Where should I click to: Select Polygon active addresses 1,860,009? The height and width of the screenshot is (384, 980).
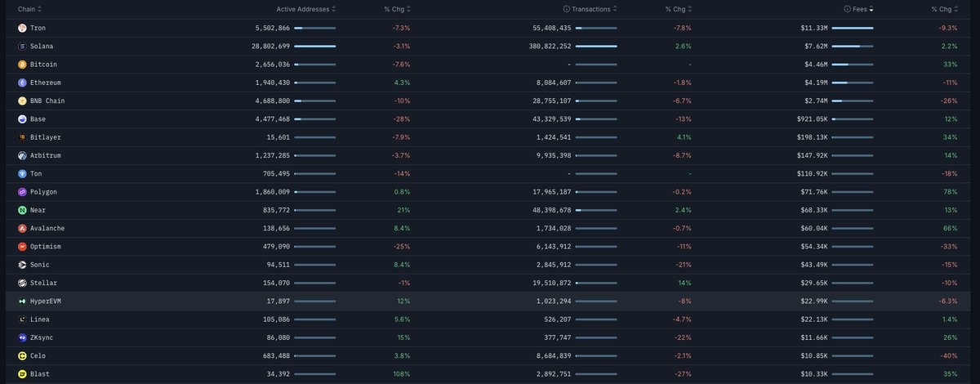click(272, 192)
